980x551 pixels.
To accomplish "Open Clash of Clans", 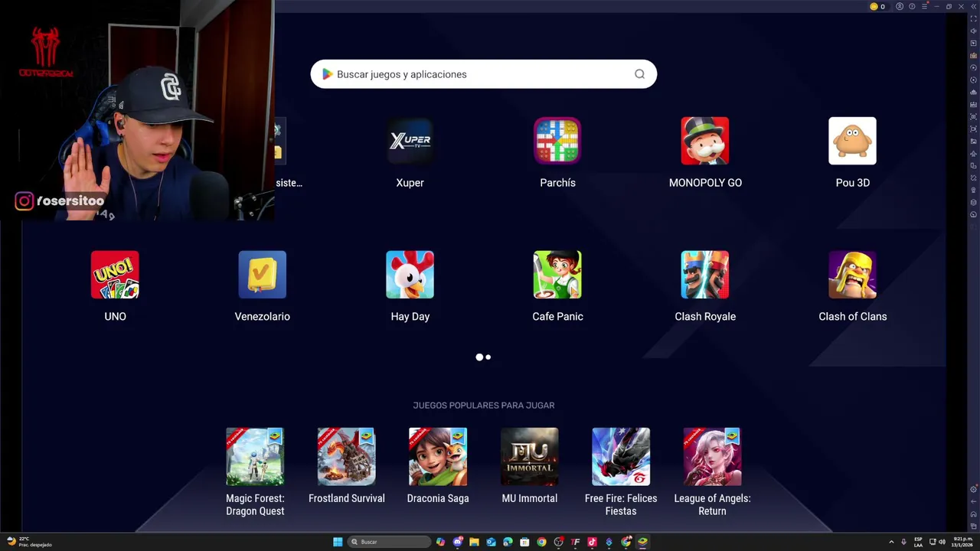I will click(852, 275).
